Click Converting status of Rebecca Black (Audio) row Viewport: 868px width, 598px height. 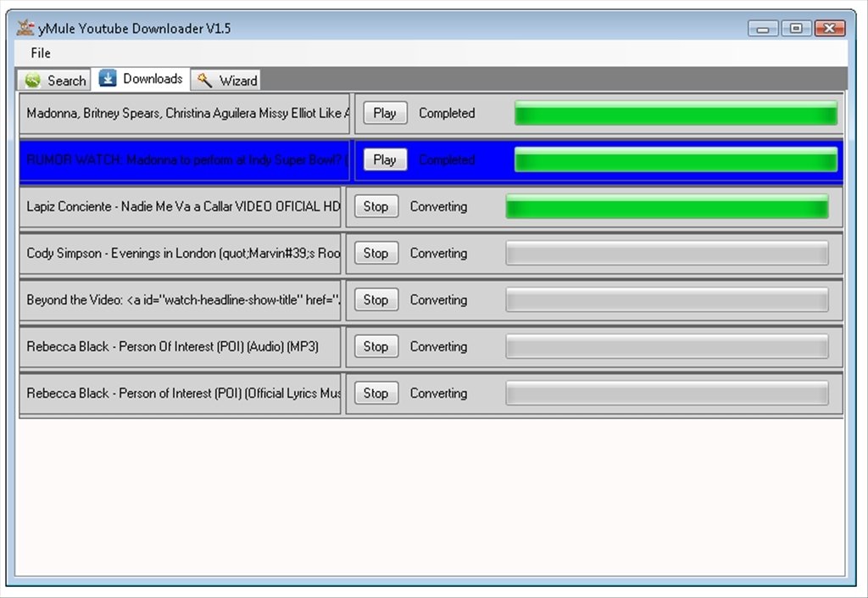point(438,347)
